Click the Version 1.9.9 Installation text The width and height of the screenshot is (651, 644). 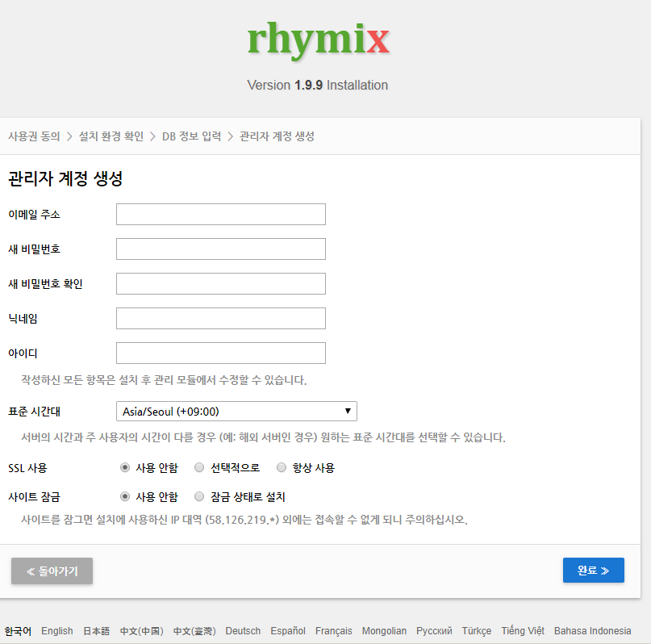tap(318, 85)
